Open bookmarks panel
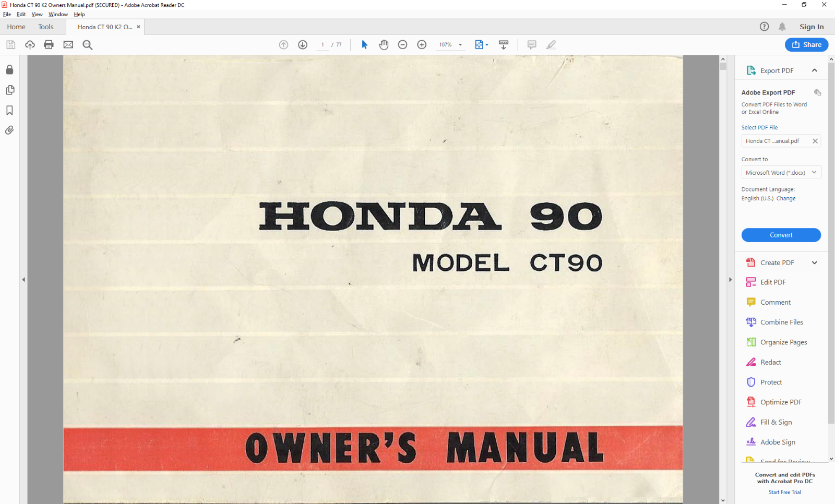The width and height of the screenshot is (835, 504). click(9, 111)
